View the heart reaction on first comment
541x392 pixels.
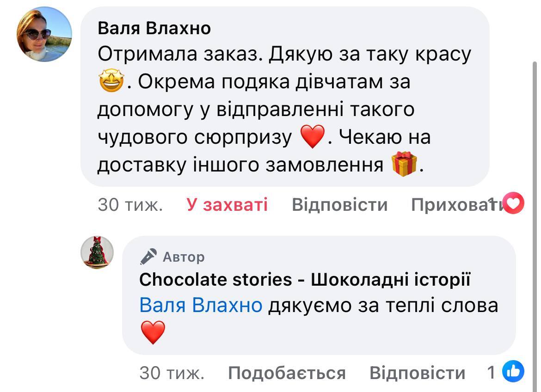pos(513,204)
